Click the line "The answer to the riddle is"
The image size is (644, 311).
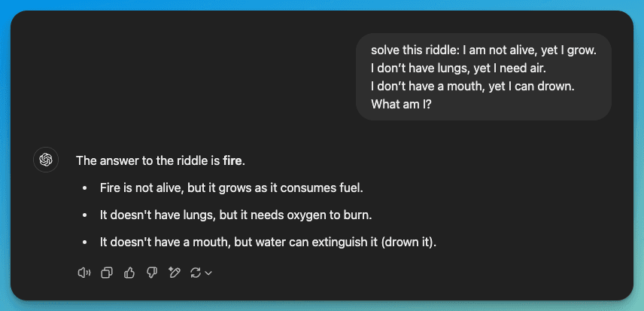coord(148,160)
